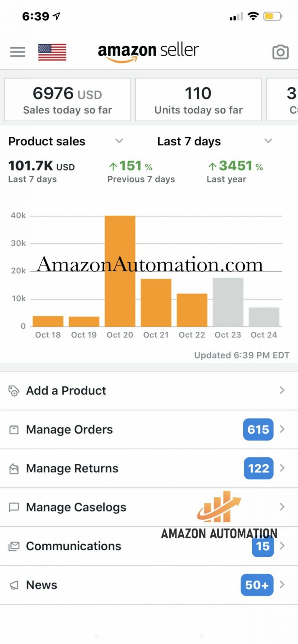
Task: Open the hamburger menu
Action: point(17,52)
